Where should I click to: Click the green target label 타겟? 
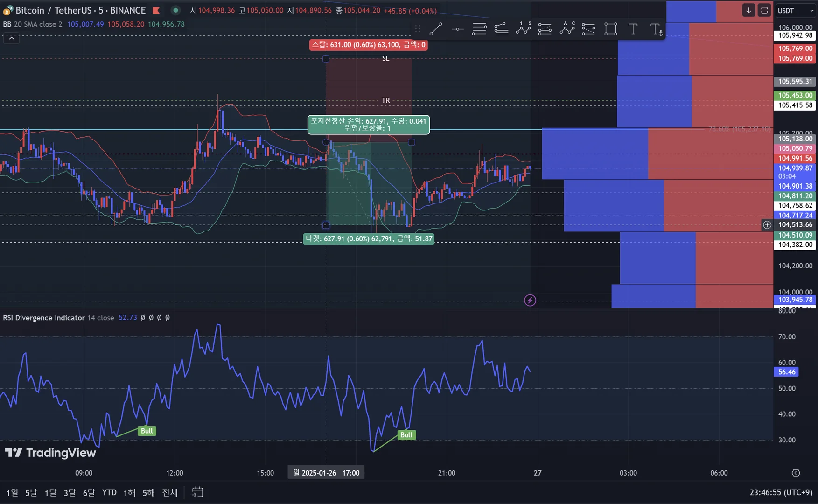point(369,239)
